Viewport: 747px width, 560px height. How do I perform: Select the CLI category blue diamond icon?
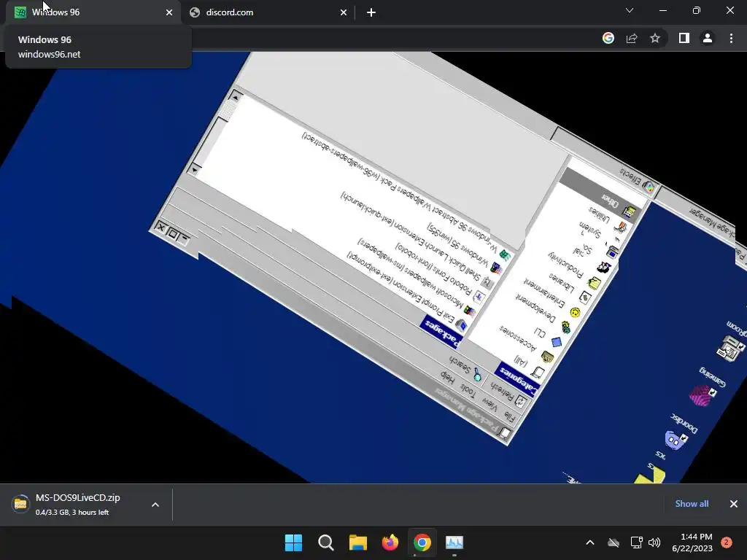click(x=557, y=342)
